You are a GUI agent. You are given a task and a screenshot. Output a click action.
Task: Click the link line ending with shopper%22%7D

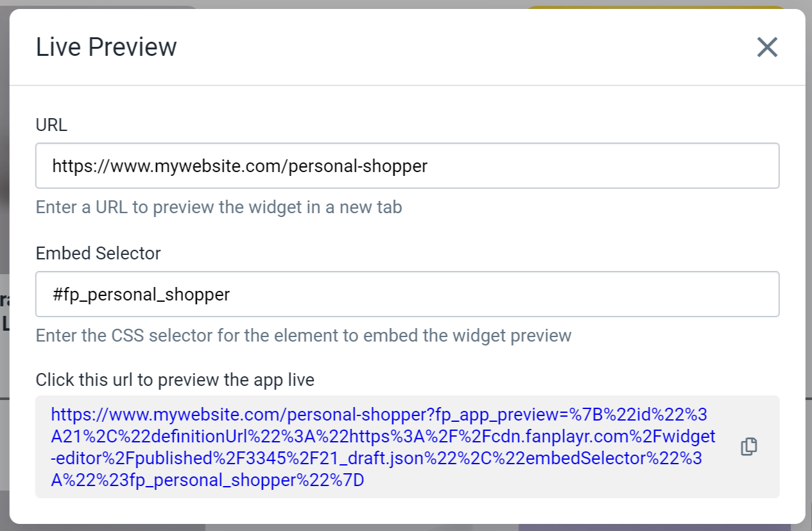tap(207, 480)
